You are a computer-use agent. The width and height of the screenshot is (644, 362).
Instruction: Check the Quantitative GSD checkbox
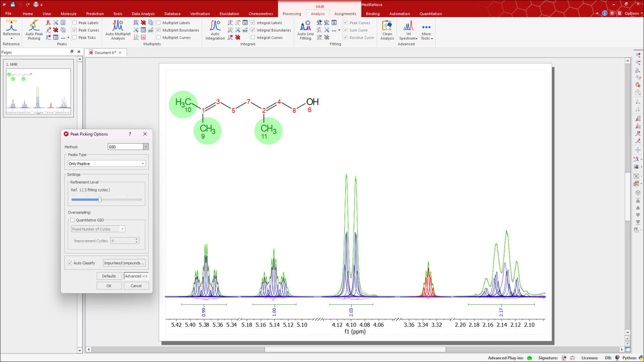(72, 220)
